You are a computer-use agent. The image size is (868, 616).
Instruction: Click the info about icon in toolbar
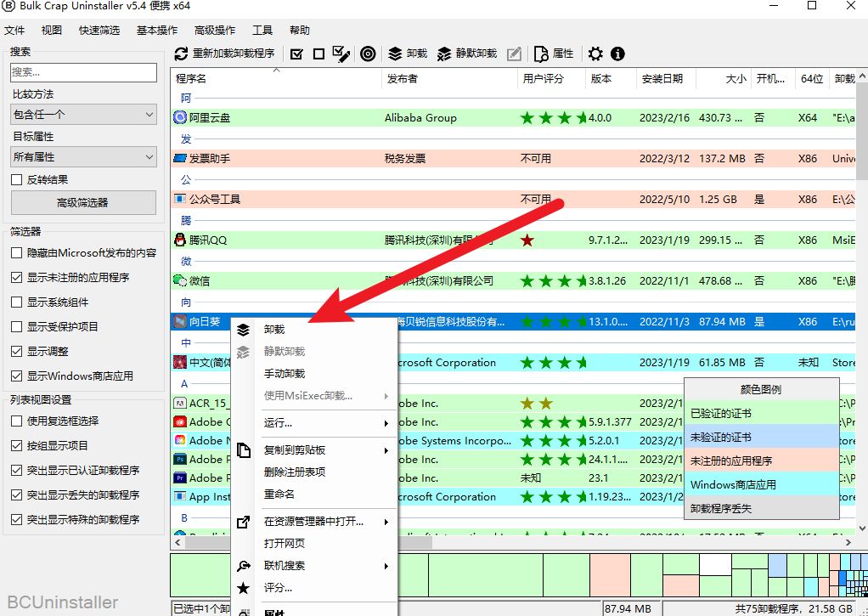[x=617, y=54]
